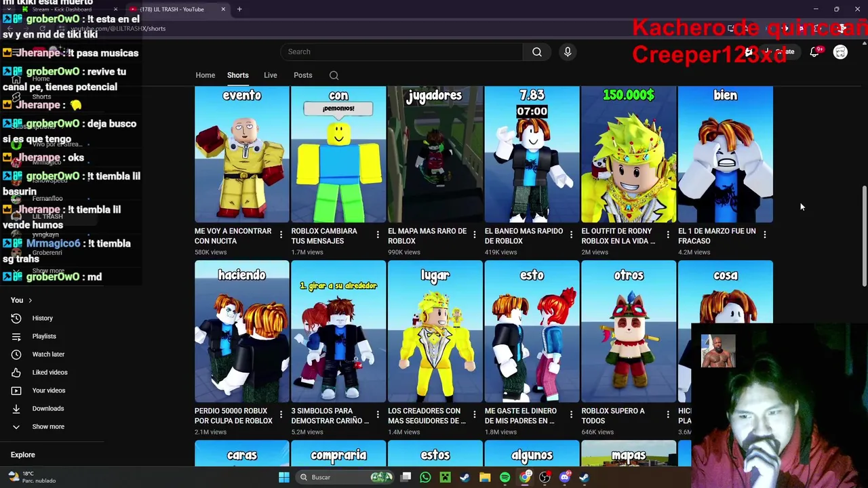Play the yellow noob 'con' short thumbnail
This screenshot has height=488, width=868.
click(338, 155)
